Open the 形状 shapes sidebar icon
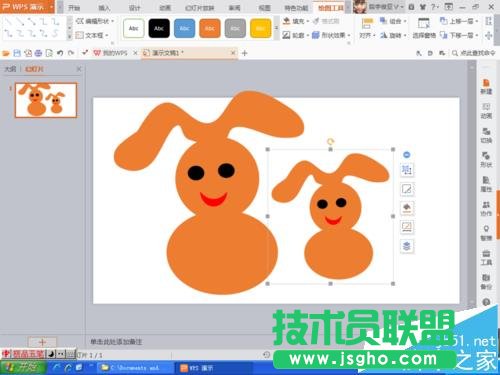The image size is (500, 375). tap(486, 160)
